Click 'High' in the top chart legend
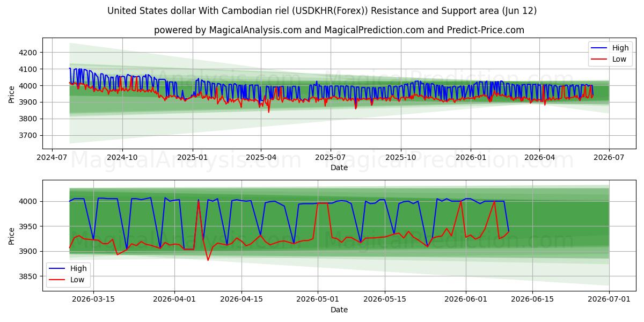This screenshot has height=322, width=644. [620, 48]
